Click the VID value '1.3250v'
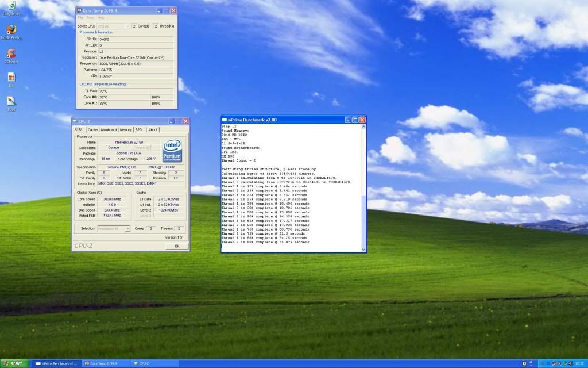The height and width of the screenshot is (368, 588). 136,76
